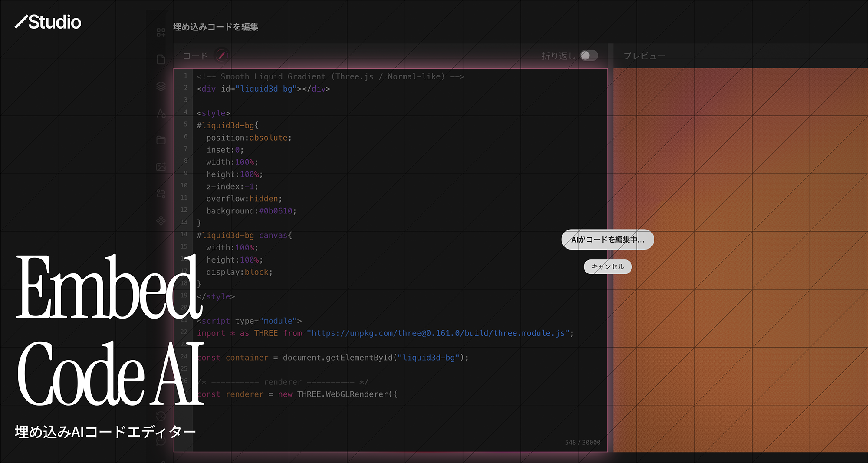
Task: Open the comments speech bubble icon
Action: (x=161, y=441)
